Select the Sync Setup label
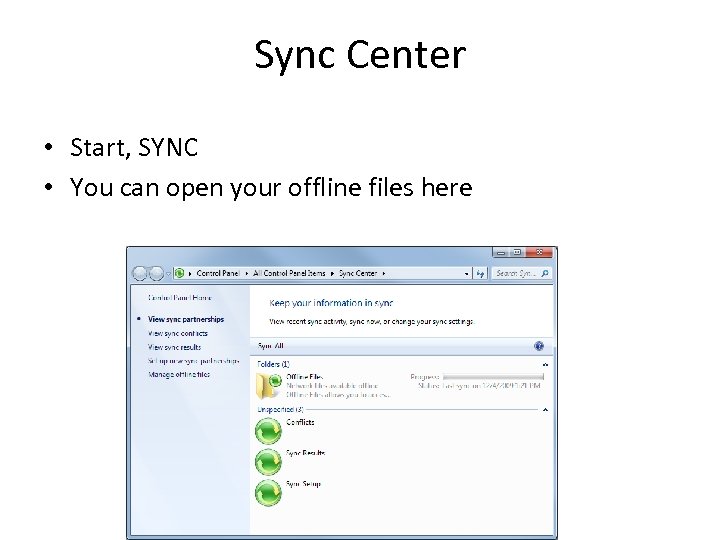 [x=303, y=484]
